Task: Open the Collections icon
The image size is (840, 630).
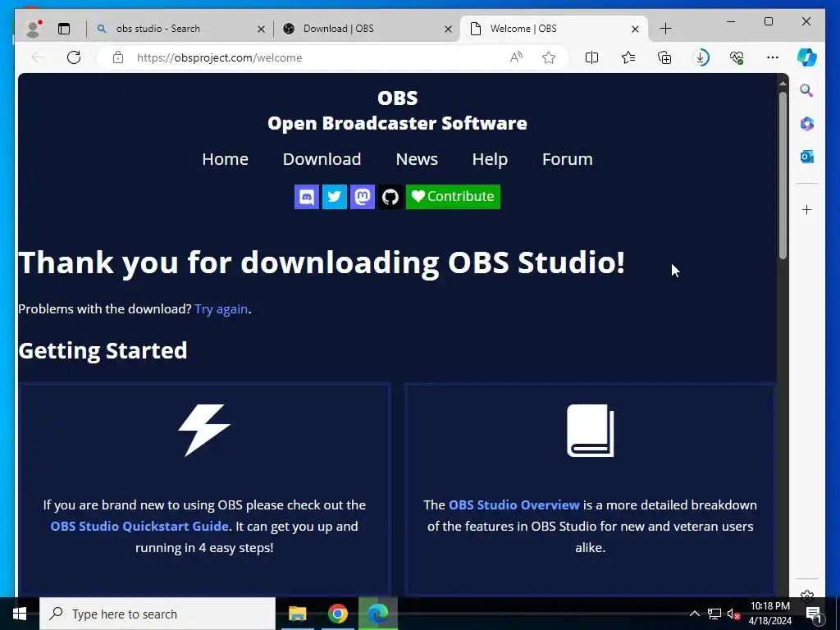Action: coord(664,57)
